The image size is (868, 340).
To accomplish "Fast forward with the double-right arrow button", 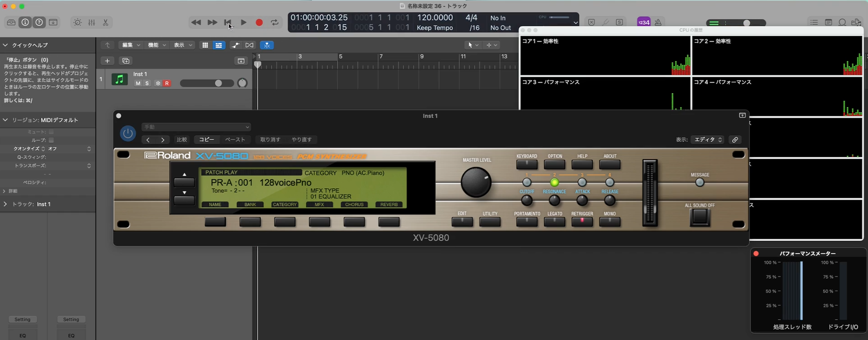I will coord(212,22).
